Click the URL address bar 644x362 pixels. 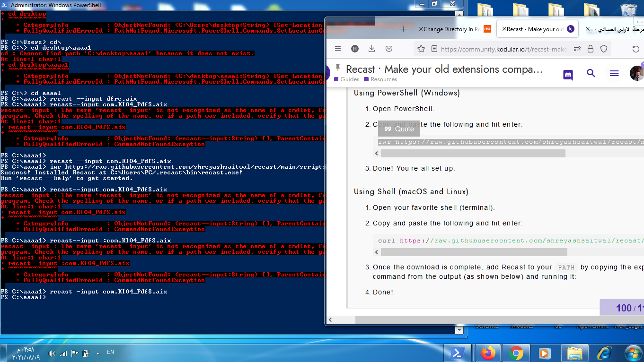click(504, 49)
